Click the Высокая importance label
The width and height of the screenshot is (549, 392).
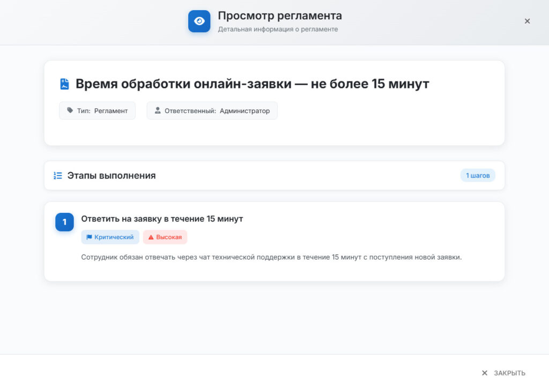(x=169, y=237)
